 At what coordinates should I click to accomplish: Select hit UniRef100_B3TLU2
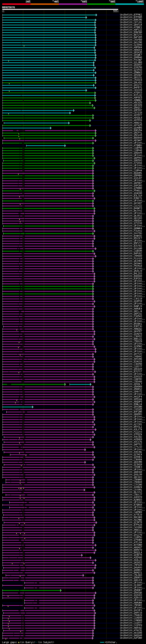131,95
